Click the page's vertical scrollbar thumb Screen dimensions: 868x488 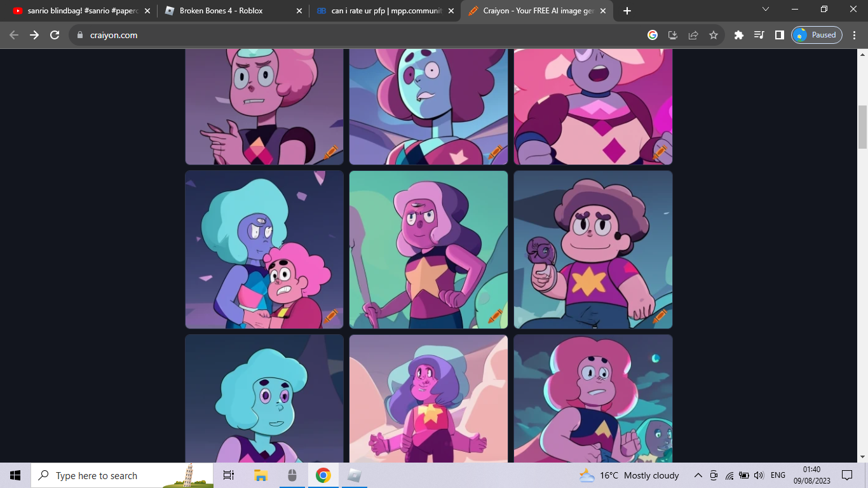coord(862,126)
